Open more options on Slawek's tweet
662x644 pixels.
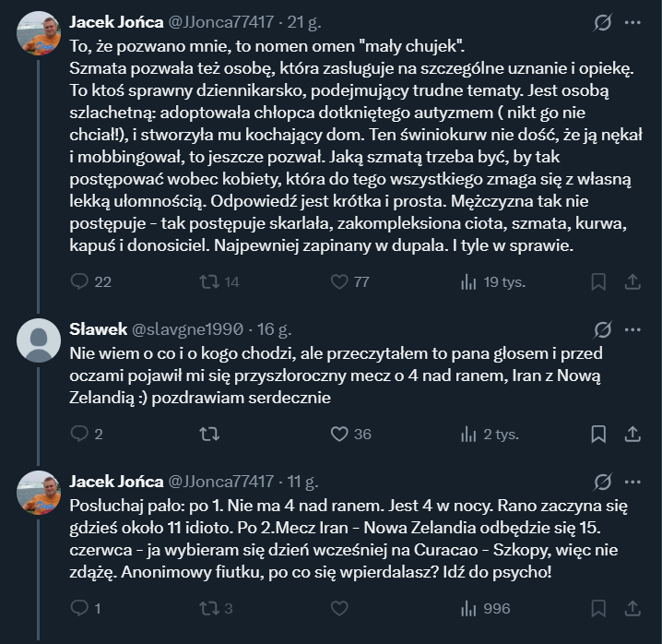(x=632, y=328)
